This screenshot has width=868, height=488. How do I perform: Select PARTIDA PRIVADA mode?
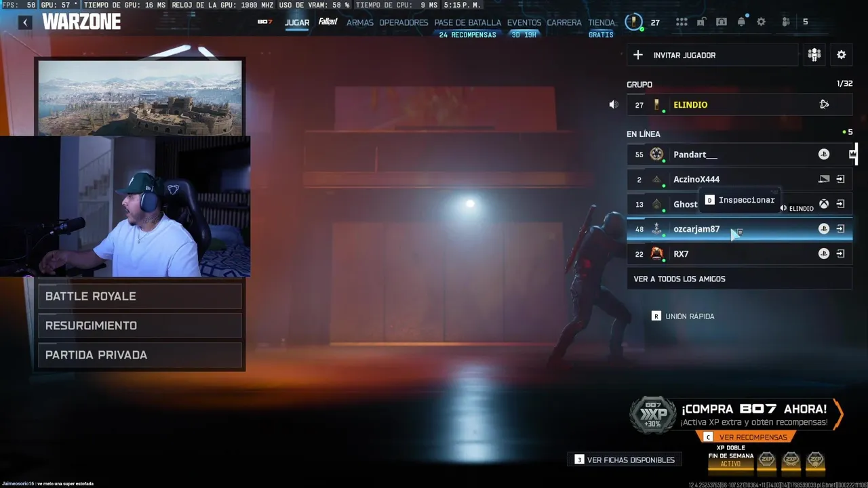point(140,355)
